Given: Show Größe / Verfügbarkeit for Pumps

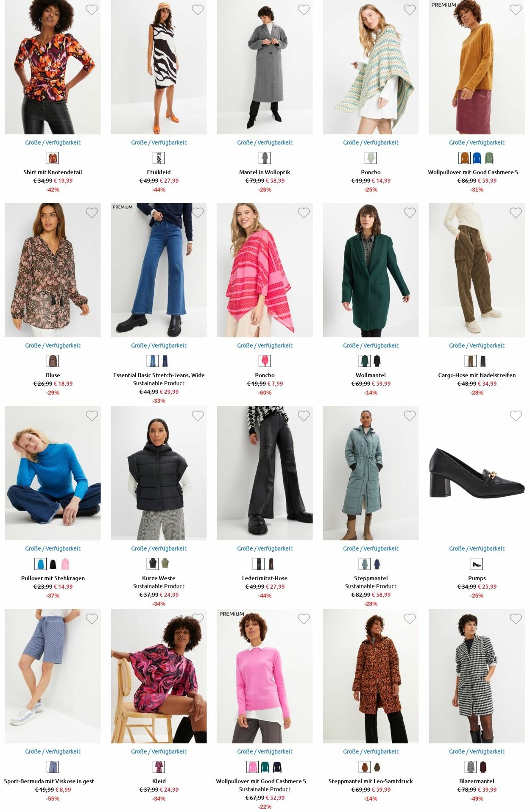Looking at the screenshot, I should (477, 548).
